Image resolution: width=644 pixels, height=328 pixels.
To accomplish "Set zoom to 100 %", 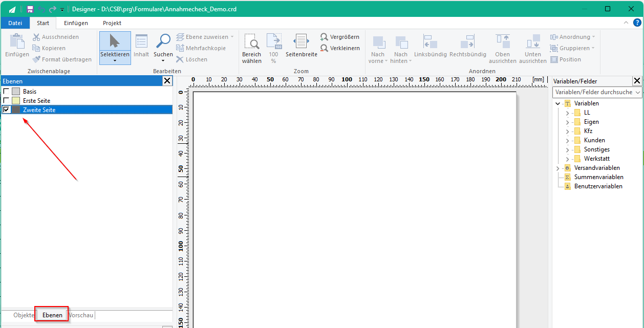I will coord(274,49).
